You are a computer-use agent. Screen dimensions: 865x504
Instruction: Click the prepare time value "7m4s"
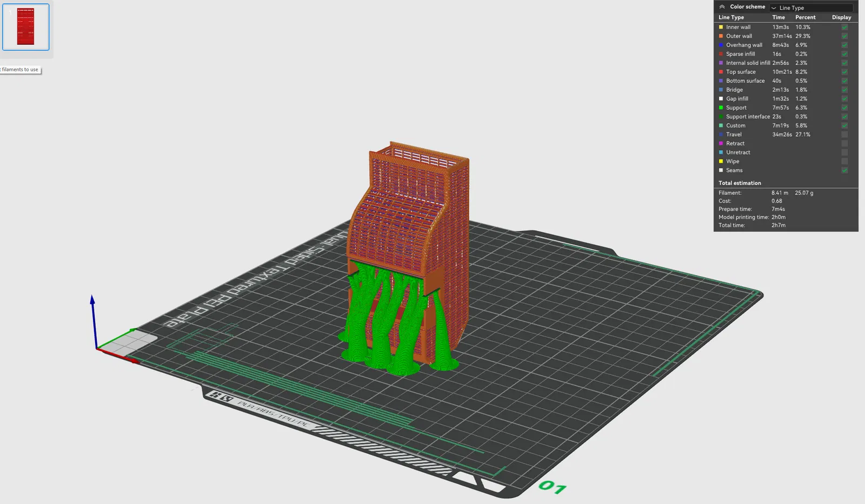[778, 209]
